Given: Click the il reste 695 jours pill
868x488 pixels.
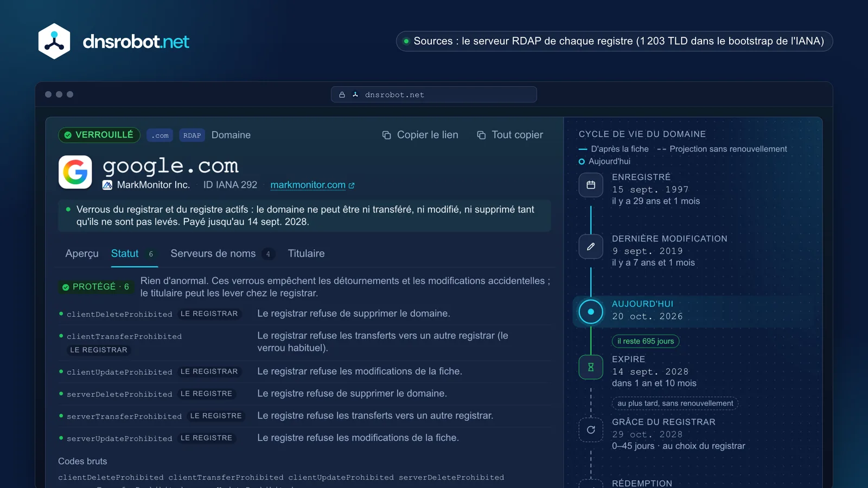Looking at the screenshot, I should [646, 341].
